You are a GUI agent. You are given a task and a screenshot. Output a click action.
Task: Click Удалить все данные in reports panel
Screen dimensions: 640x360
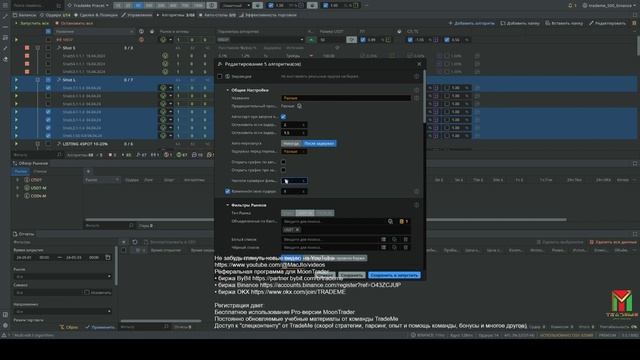tap(613, 242)
